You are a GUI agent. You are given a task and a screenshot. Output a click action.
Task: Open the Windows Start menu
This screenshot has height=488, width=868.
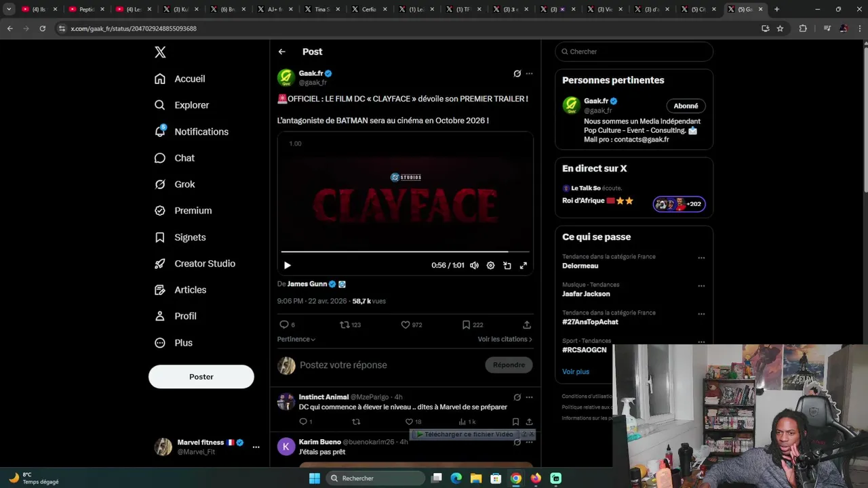click(315, 479)
